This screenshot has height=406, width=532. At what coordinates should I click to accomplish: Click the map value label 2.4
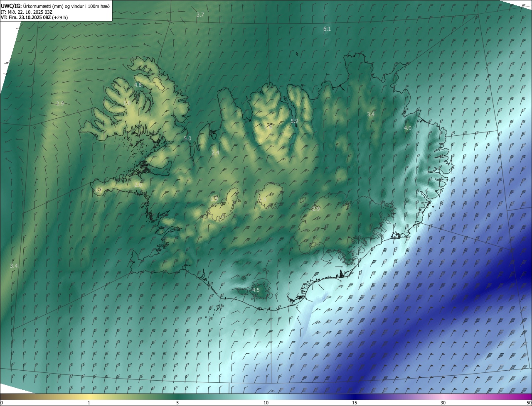point(215,153)
